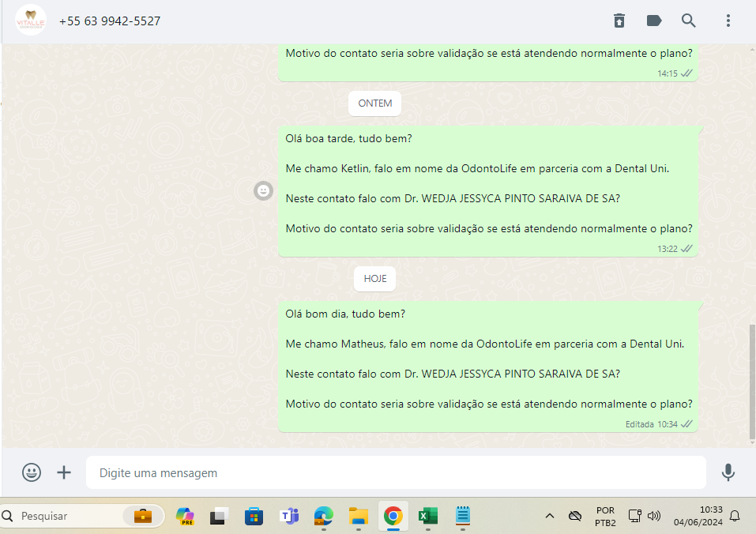Image resolution: width=756 pixels, height=534 pixels.
Task: Change POR PTB2 keyboard language
Action: (605, 516)
